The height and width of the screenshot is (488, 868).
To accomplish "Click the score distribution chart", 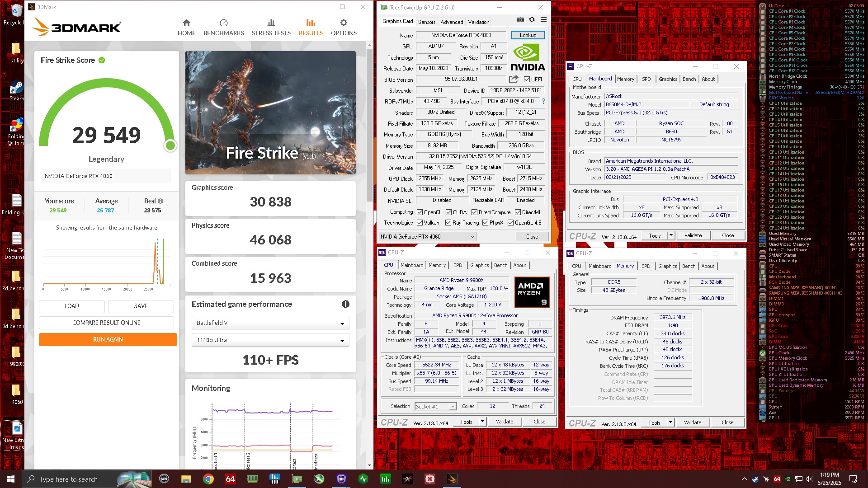I will click(107, 264).
